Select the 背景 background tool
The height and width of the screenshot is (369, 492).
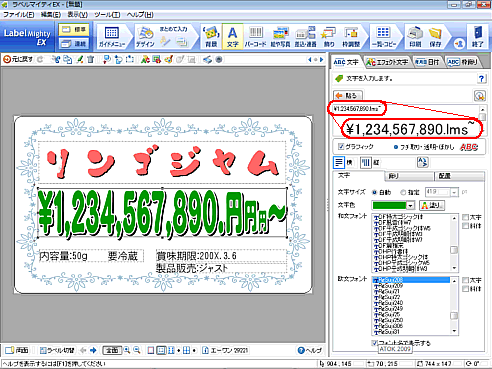click(211, 37)
